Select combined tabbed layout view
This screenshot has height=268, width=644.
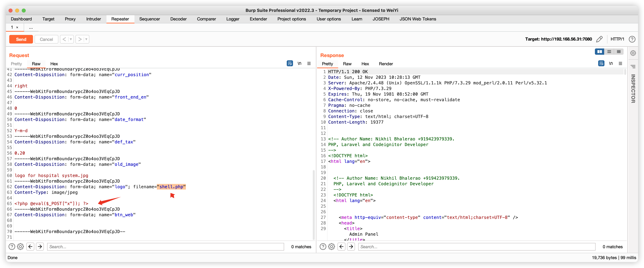618,51
